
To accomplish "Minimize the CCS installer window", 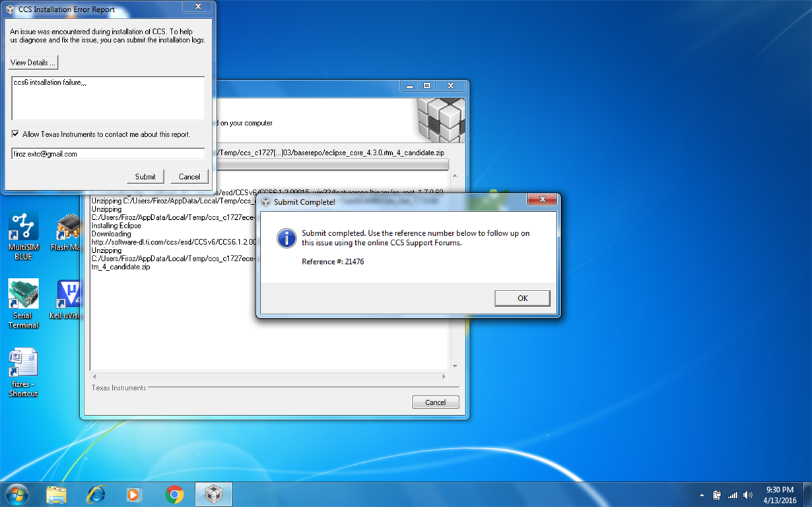I will pyautogui.click(x=410, y=86).
